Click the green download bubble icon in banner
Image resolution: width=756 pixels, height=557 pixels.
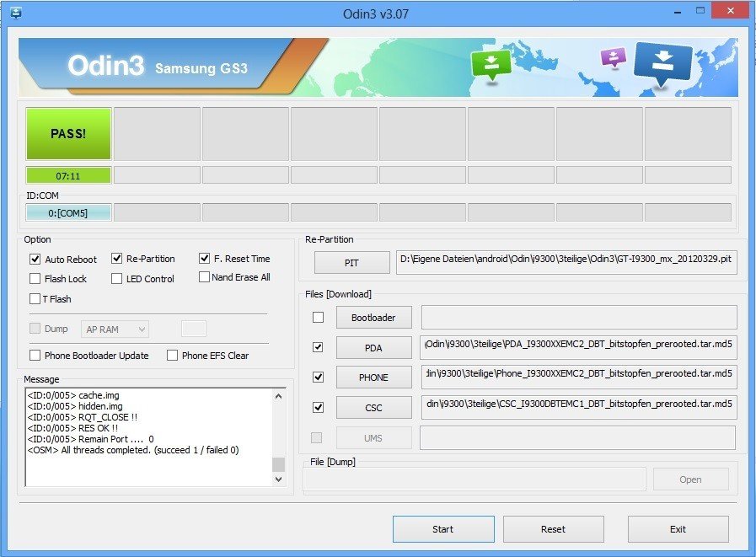pos(491,66)
